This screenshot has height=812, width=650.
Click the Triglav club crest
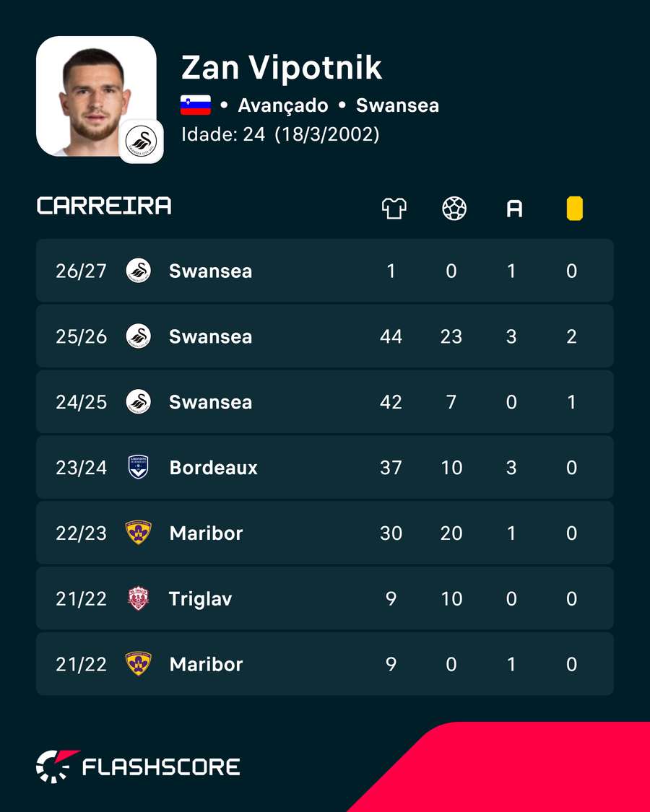[139, 598]
